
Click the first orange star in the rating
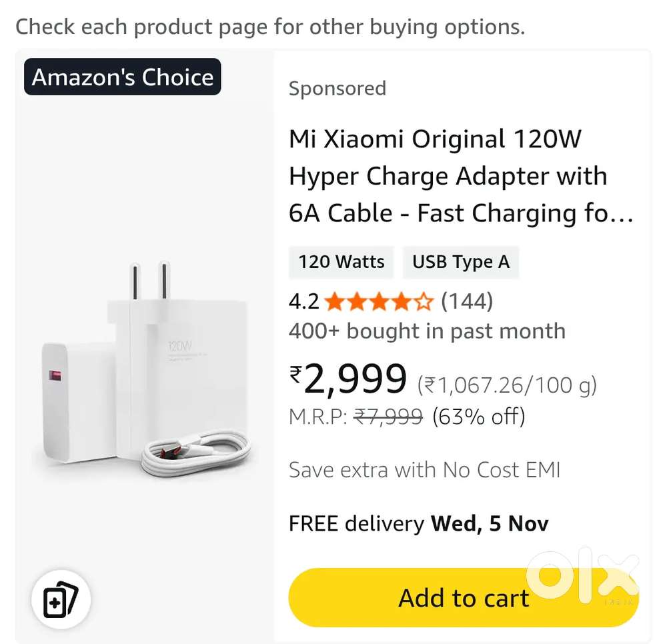(x=336, y=301)
